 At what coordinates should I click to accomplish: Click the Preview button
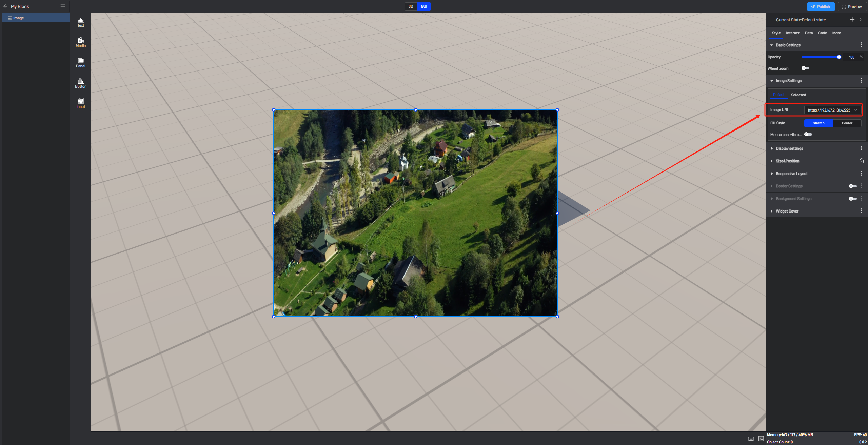point(852,7)
